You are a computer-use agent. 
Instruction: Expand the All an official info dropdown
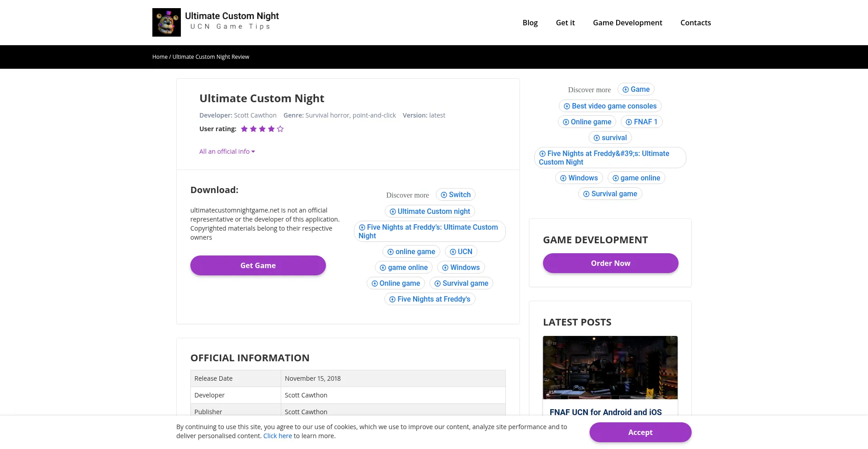pos(227,151)
